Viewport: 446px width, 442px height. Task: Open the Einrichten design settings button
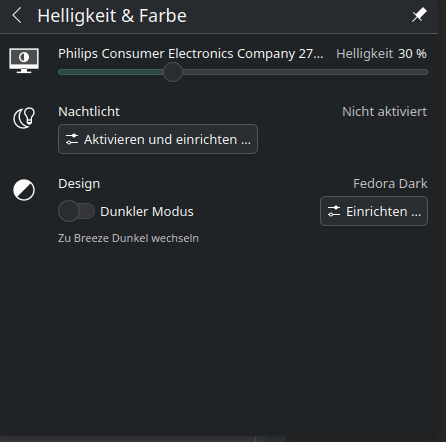[x=374, y=211]
